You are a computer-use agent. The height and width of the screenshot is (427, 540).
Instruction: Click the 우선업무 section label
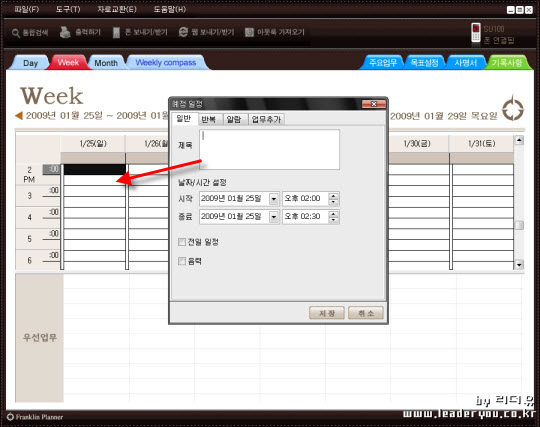[x=40, y=337]
